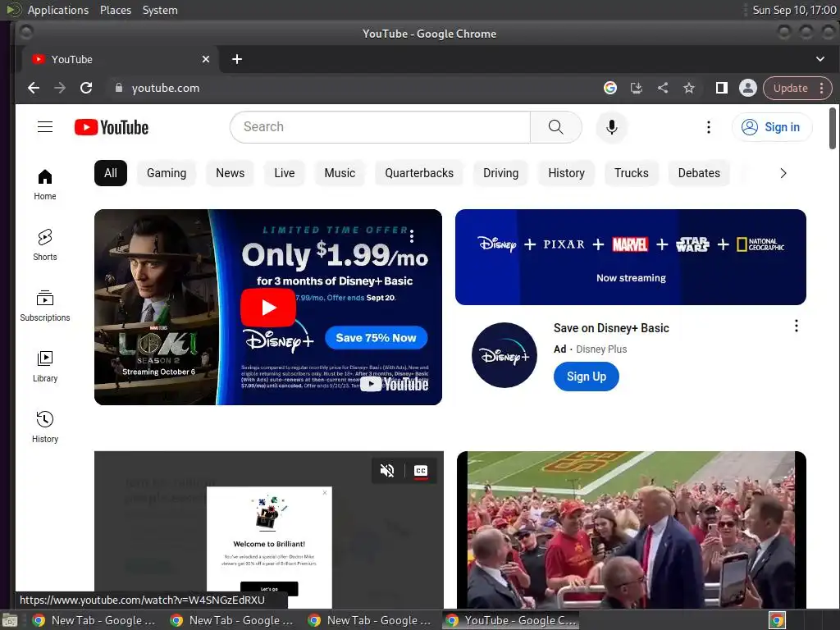Open three-dot menu on Loki ad video

(412, 235)
